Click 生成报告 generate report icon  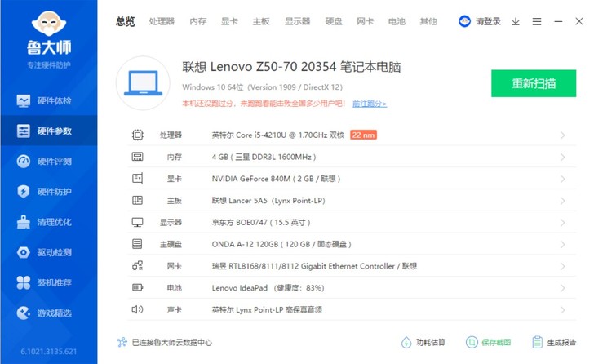(x=537, y=343)
